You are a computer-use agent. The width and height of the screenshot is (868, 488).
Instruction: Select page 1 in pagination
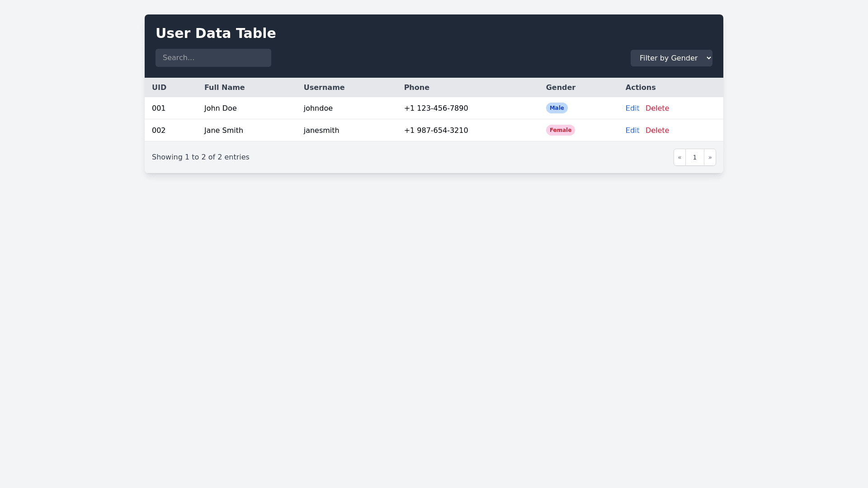coord(694,157)
